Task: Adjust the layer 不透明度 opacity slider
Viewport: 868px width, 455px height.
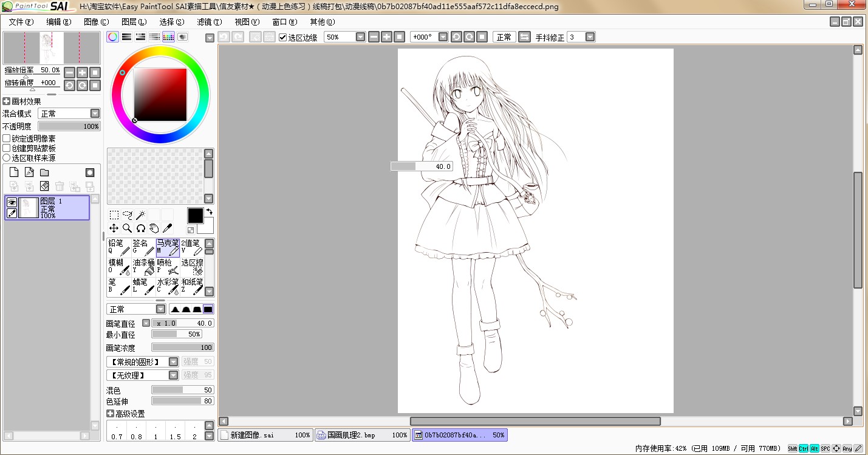Action: [x=69, y=126]
